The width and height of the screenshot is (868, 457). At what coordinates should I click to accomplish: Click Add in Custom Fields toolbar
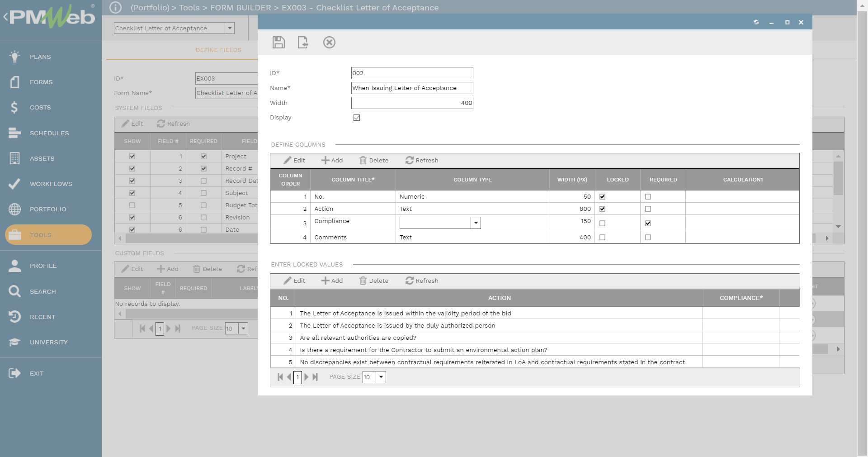[168, 269]
